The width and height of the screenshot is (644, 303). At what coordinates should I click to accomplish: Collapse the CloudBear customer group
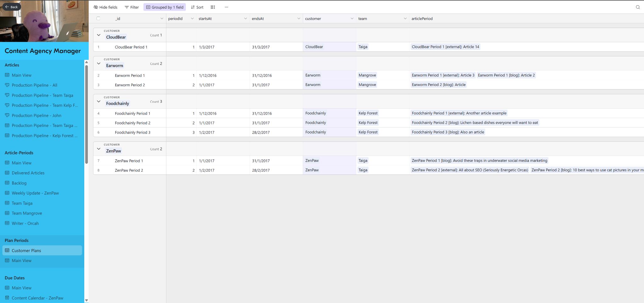99,35
